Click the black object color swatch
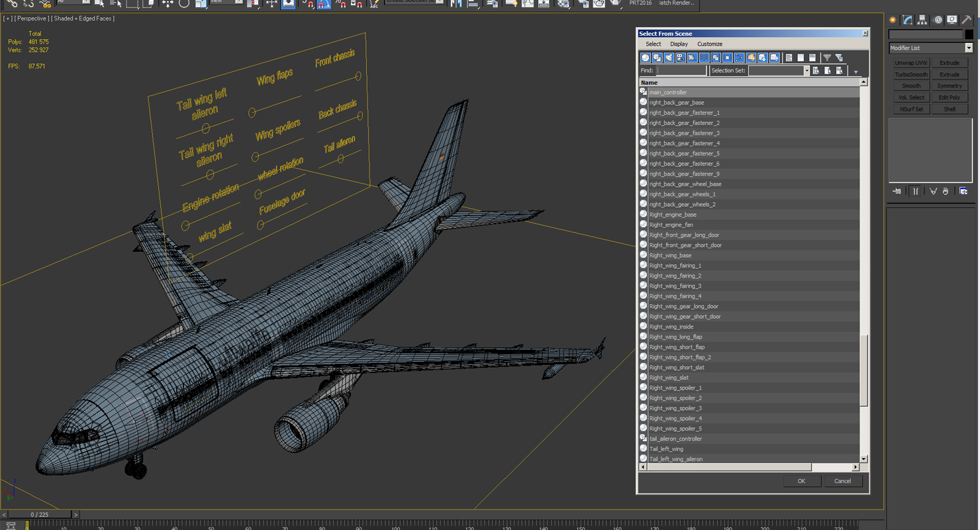 click(969, 34)
